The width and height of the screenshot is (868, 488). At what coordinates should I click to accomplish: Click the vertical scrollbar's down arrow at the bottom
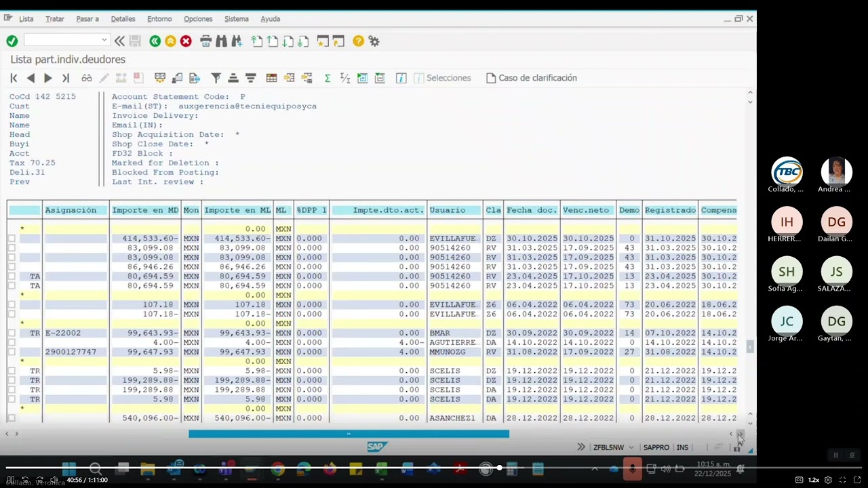[x=750, y=424]
